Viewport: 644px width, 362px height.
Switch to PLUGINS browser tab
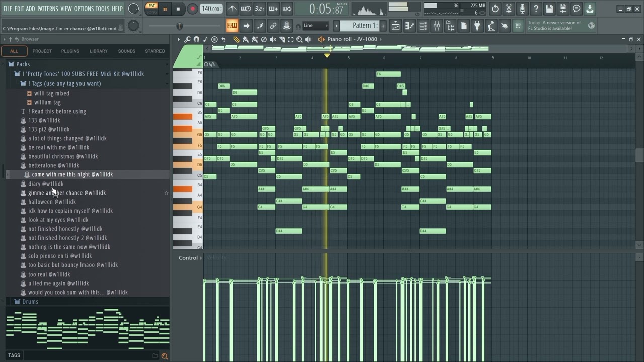point(70,51)
